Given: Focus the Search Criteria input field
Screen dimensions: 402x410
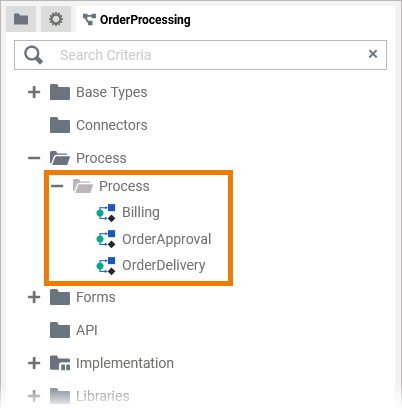Looking at the screenshot, I should click(200, 55).
